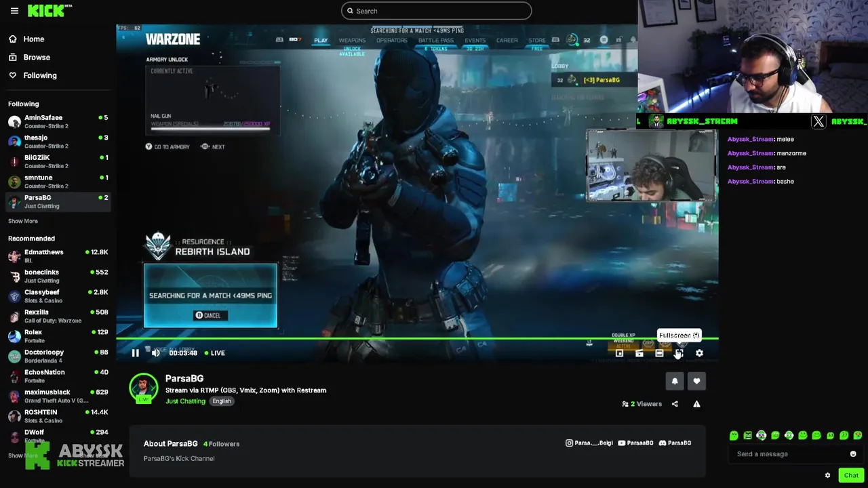The image size is (868, 488).
Task: Open Rexzilla recommended channel
Action: click(x=58, y=316)
